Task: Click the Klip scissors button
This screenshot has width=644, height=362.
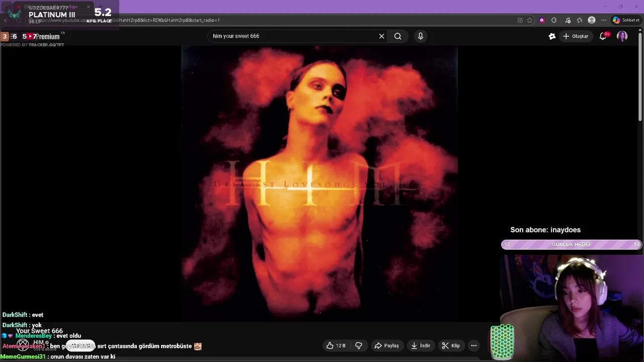Action: (x=451, y=345)
